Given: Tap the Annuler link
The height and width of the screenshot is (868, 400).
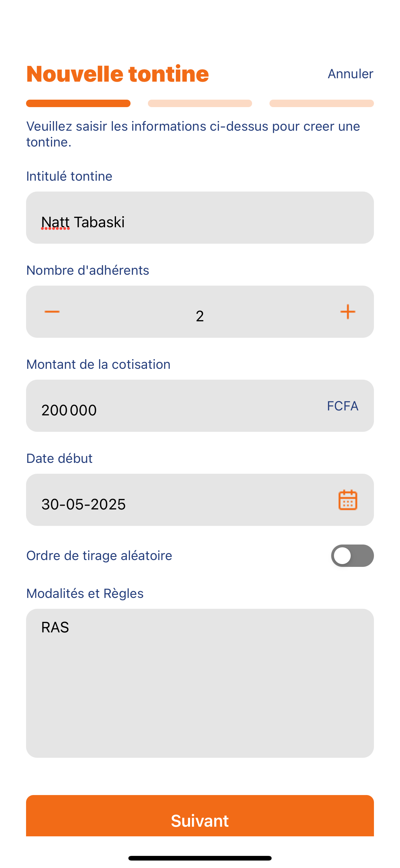Looking at the screenshot, I should (x=350, y=74).
